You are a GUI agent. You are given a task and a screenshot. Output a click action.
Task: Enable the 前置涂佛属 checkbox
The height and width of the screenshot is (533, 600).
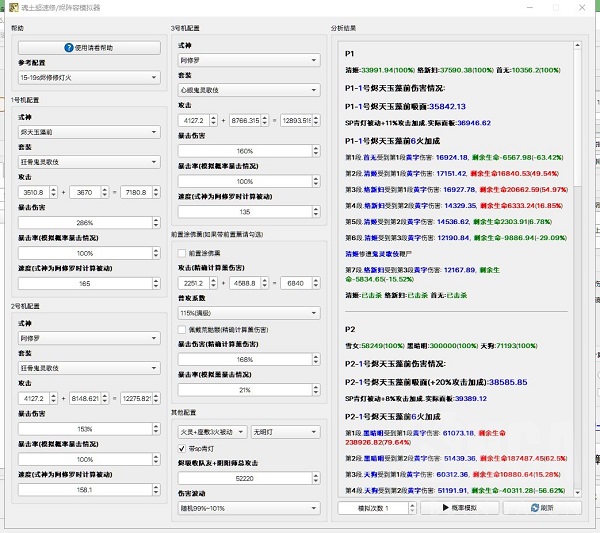(181, 252)
